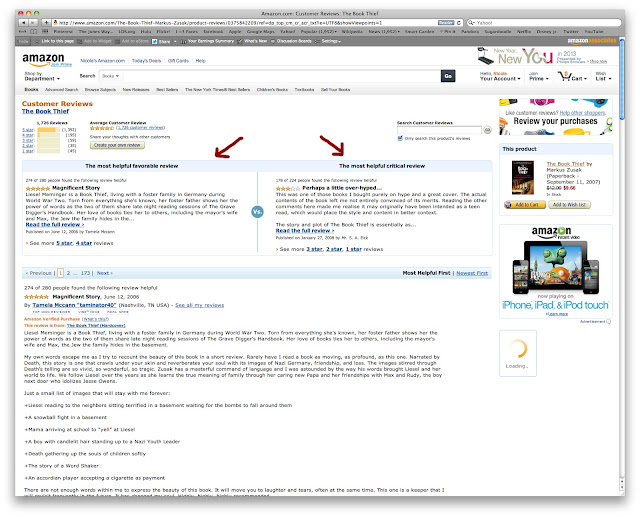This screenshot has width=640, height=517.
Task: Open Best Sellers in Books nav
Action: 167,89
